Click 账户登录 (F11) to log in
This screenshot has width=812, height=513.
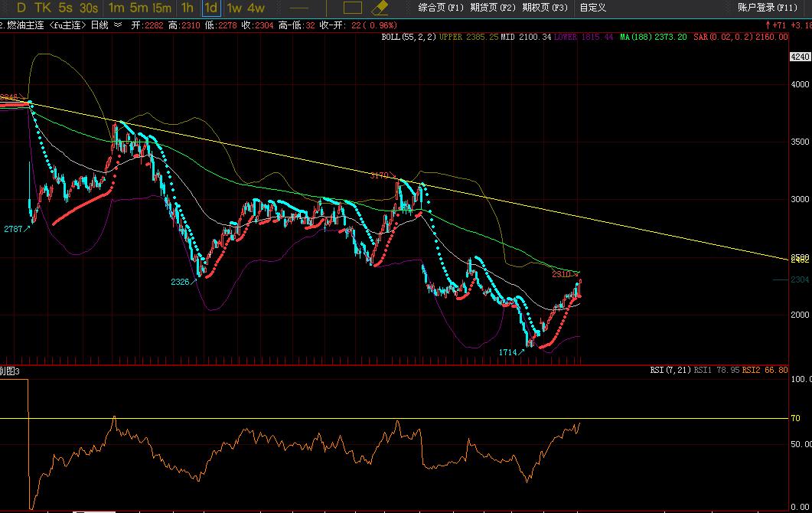click(x=768, y=8)
